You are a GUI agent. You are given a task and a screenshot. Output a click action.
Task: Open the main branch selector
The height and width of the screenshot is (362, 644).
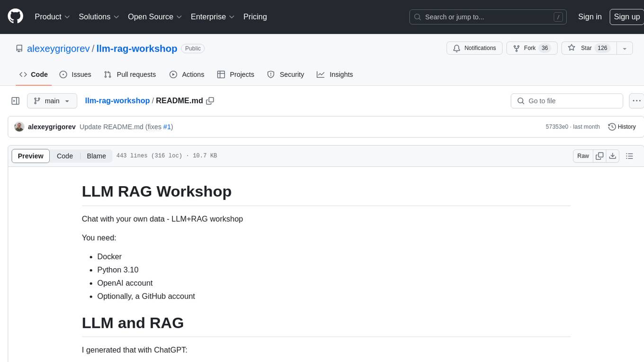click(x=52, y=101)
